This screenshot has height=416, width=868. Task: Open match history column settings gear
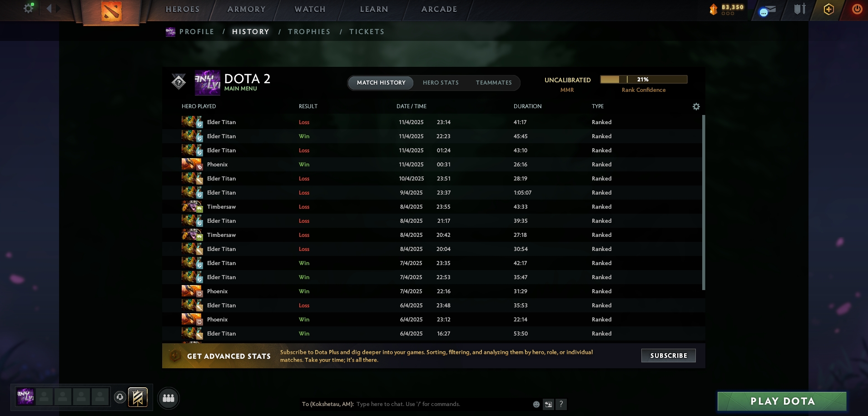696,106
